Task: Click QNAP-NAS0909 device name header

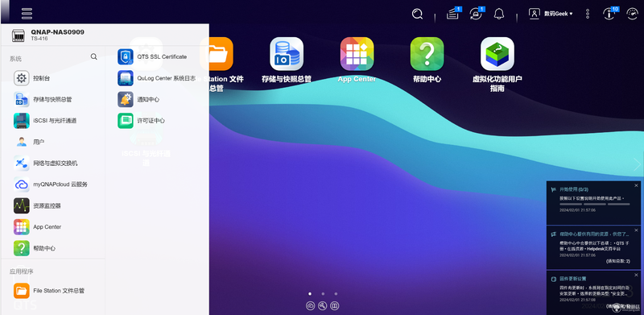Action: point(57,32)
